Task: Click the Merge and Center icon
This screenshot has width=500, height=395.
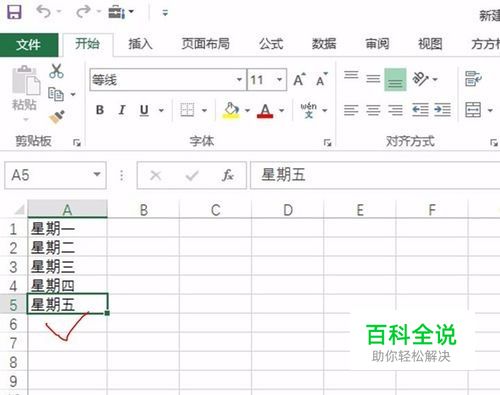Action: pyautogui.click(x=473, y=110)
